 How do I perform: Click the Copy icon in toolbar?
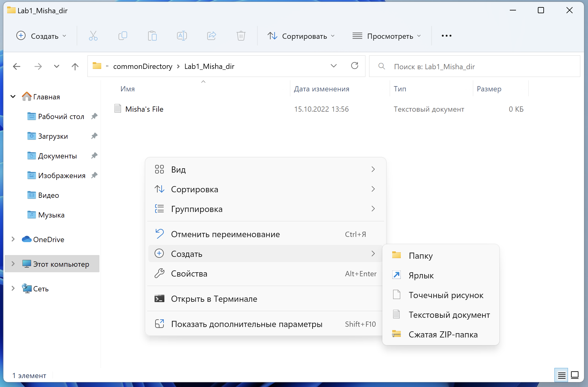(x=123, y=36)
